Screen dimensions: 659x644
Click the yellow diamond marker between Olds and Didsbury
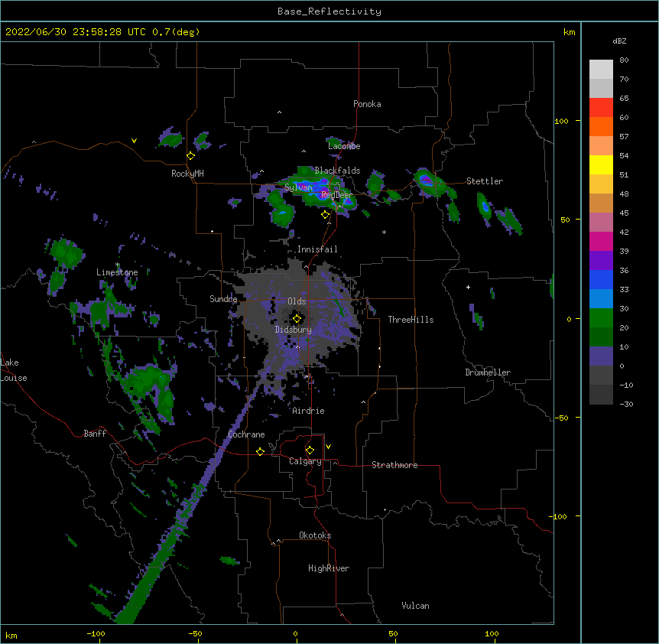pyautogui.click(x=297, y=319)
